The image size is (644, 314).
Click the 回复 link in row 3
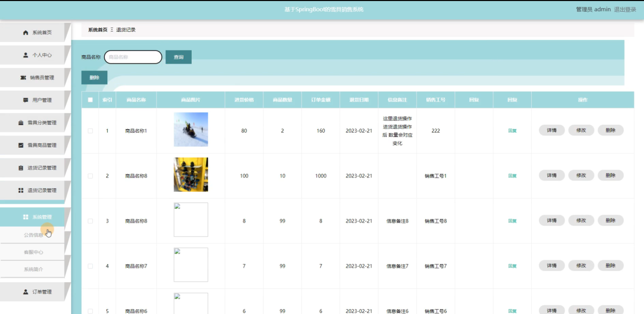click(512, 221)
